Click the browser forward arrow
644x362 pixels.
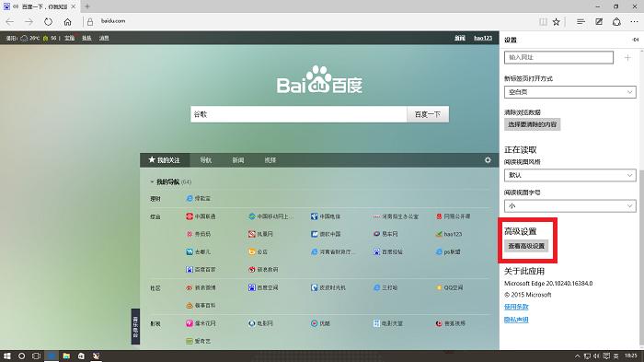tap(29, 22)
